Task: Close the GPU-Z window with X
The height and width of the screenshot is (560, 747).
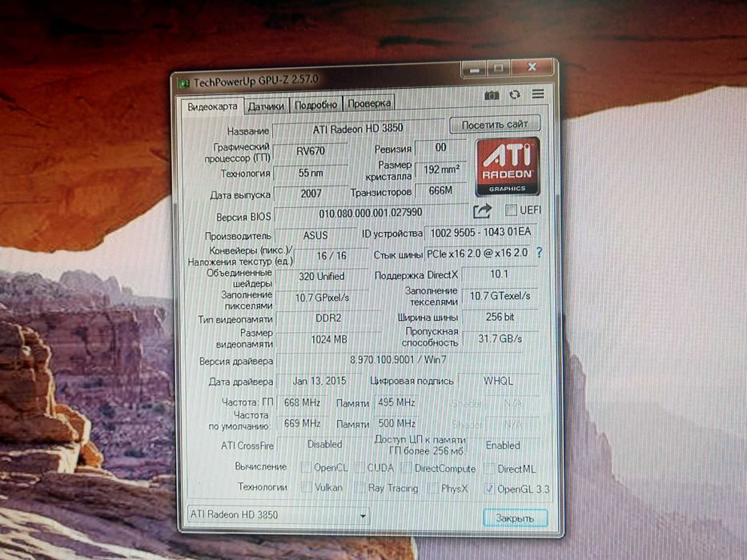Action: click(x=532, y=66)
